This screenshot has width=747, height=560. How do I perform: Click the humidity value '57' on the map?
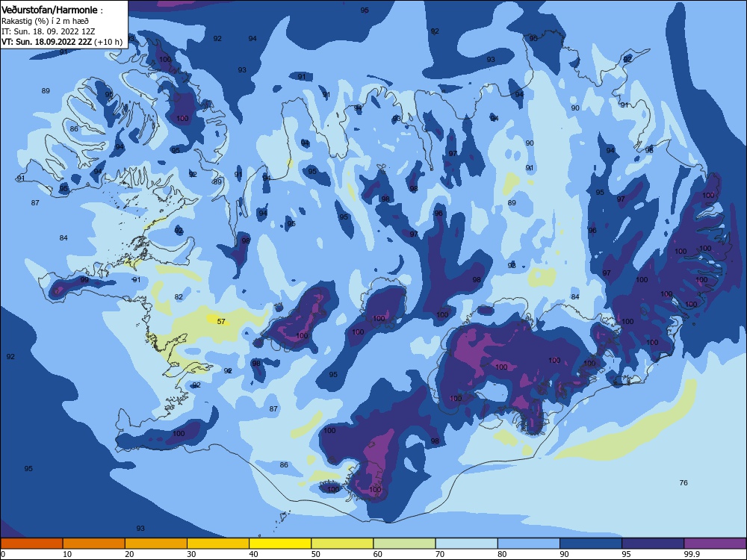(x=221, y=321)
